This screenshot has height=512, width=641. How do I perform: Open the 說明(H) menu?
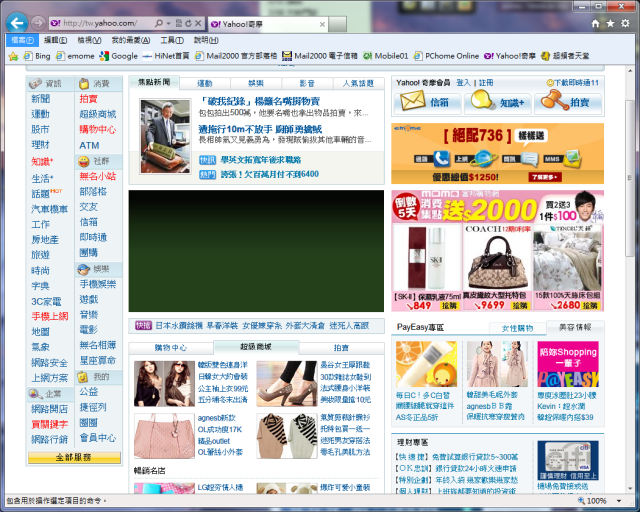pyautogui.click(x=206, y=40)
